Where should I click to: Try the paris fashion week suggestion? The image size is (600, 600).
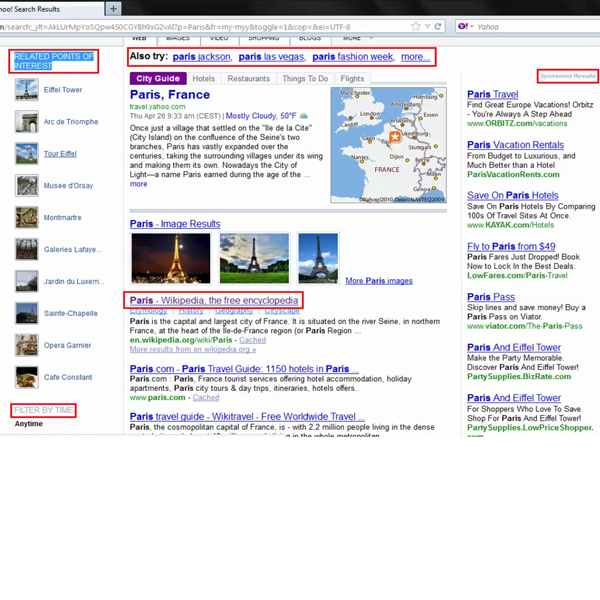coord(353,57)
